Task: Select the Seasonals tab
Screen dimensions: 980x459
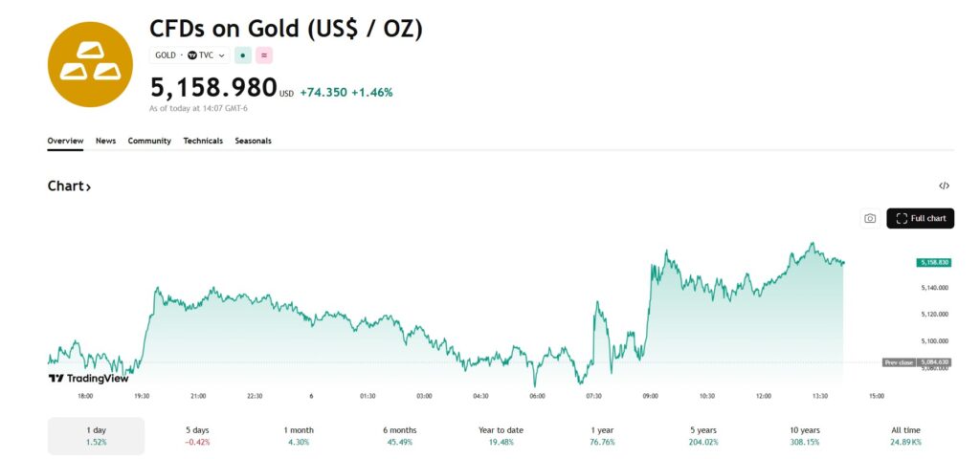Action: 253,141
